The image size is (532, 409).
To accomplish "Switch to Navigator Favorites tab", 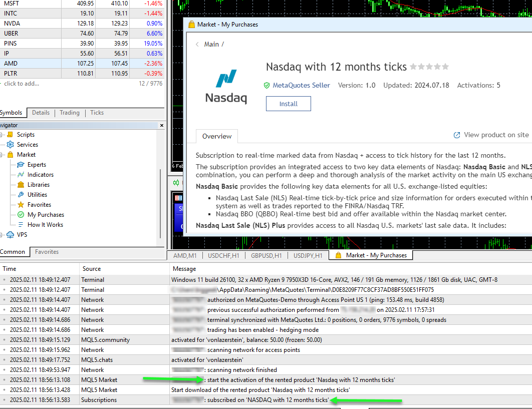I will [47, 252].
